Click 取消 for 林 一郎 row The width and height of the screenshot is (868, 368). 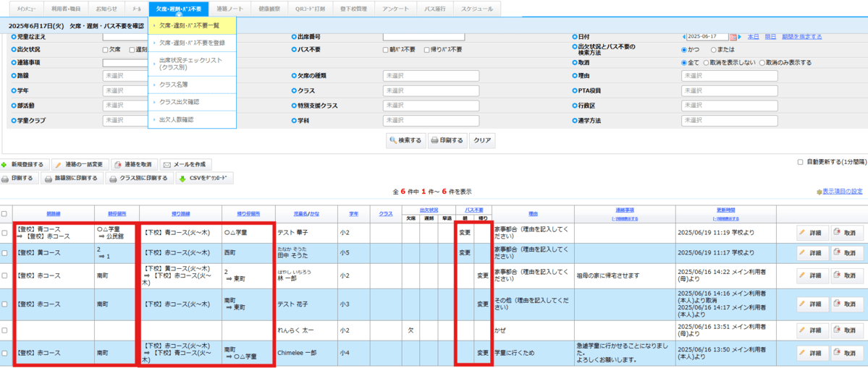(x=847, y=275)
